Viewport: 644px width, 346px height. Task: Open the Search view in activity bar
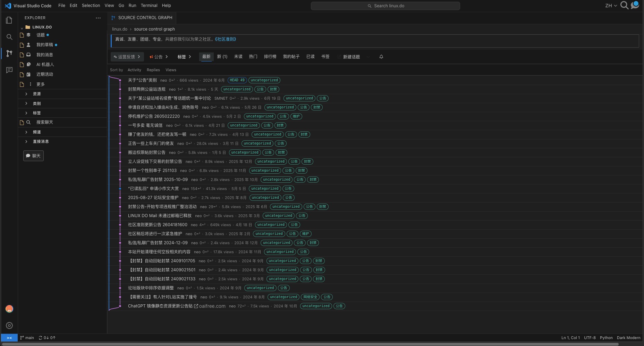[9, 37]
